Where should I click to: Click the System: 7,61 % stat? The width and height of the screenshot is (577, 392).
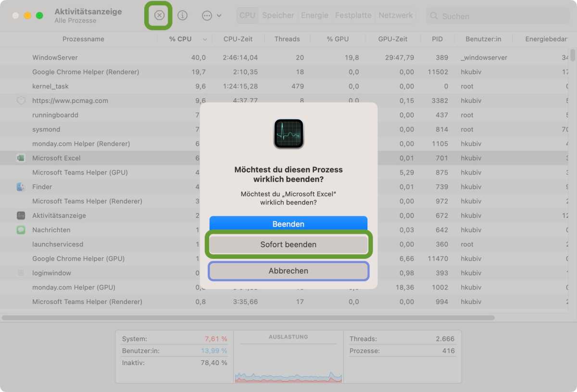pos(175,339)
